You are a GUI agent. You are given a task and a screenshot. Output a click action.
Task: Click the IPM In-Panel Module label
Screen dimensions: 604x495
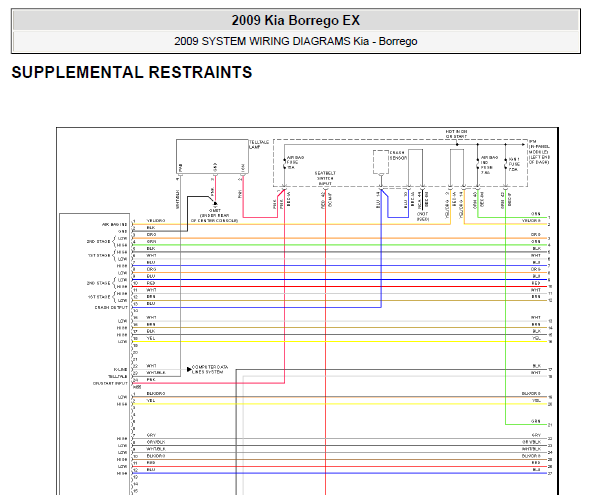click(539, 152)
